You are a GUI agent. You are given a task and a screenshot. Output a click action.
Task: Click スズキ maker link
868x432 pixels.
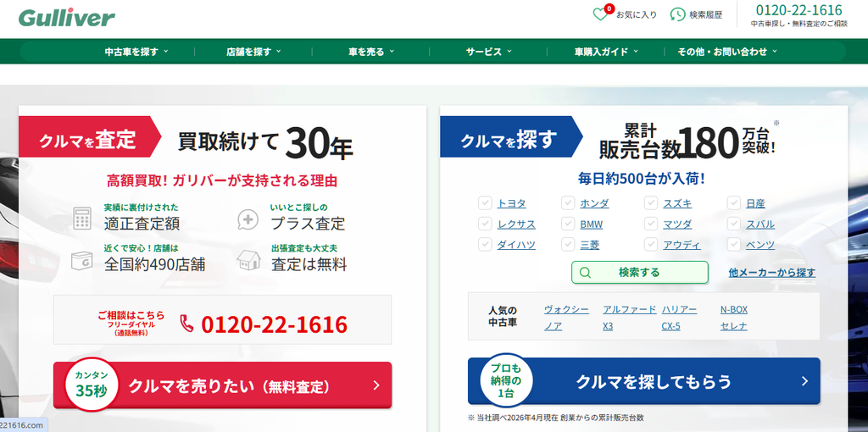[x=677, y=203]
